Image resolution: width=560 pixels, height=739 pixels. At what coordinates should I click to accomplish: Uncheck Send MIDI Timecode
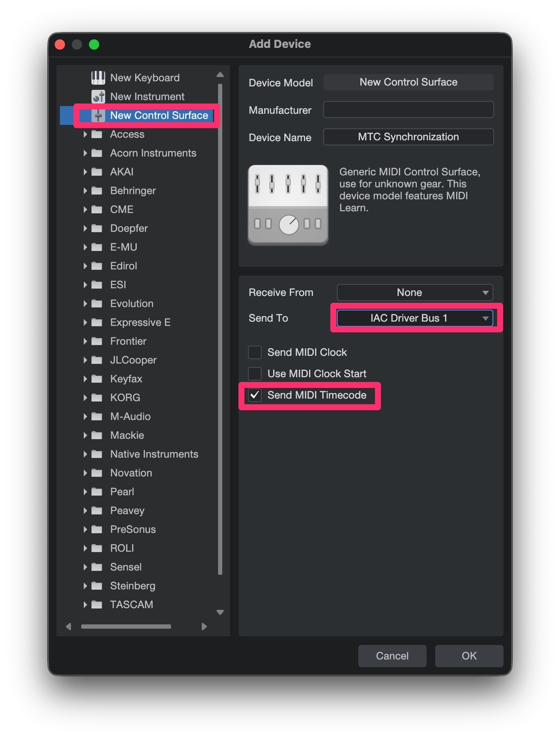255,395
